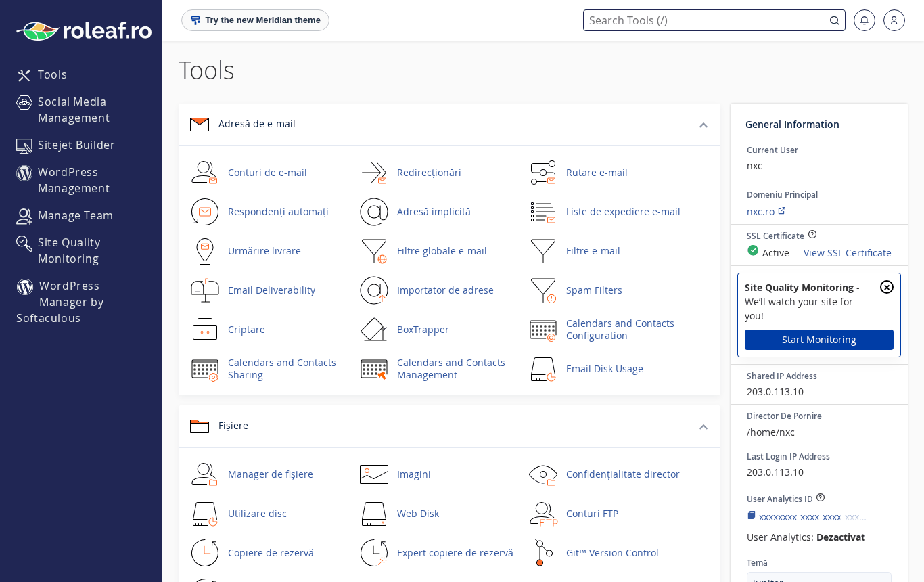Open Calendars and Contacts Configuration
Image resolution: width=924 pixels, height=582 pixels.
coord(620,330)
